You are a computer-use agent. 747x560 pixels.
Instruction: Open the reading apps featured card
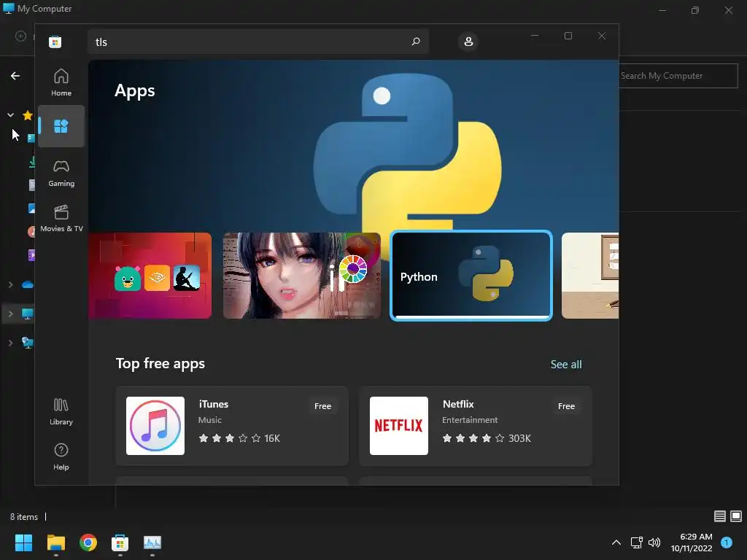pyautogui.click(x=150, y=276)
